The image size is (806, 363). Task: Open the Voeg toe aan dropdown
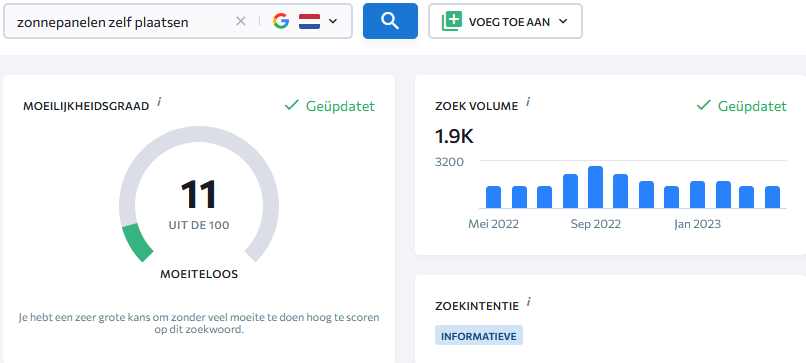pyautogui.click(x=505, y=21)
